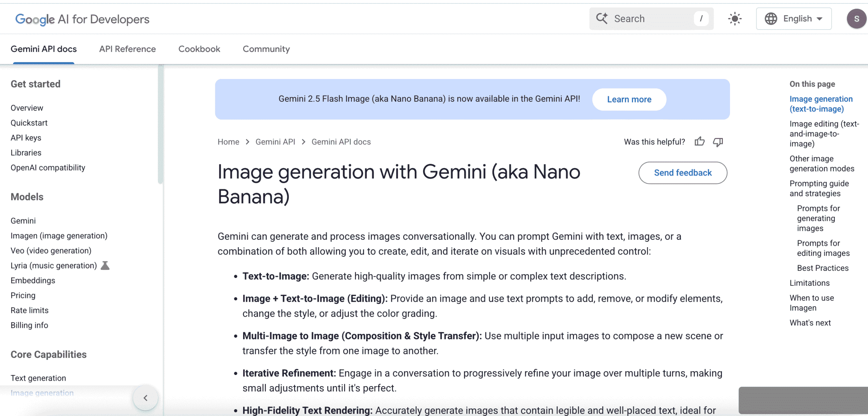
Task: Click the Gemini API breadcrumb link
Action: [x=275, y=142]
